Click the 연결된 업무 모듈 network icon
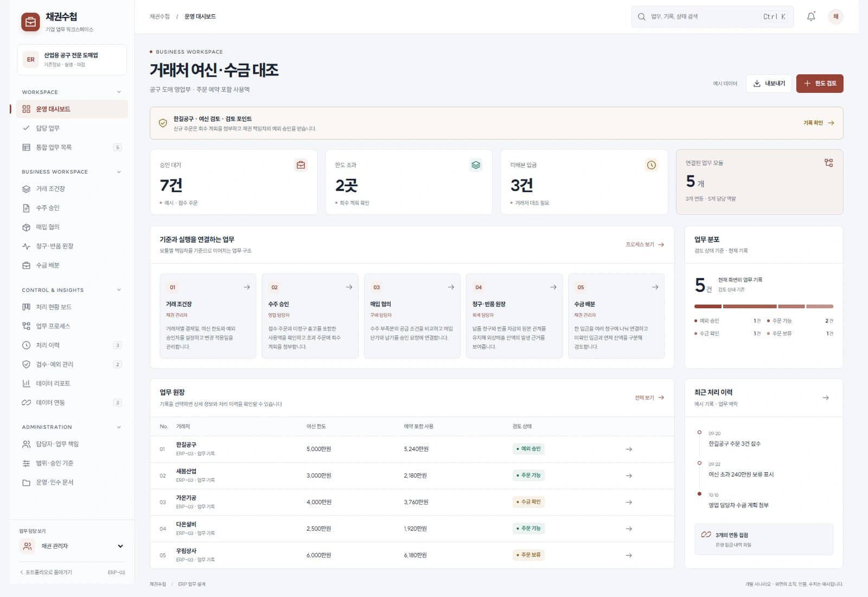The width and height of the screenshot is (868, 597). click(828, 163)
